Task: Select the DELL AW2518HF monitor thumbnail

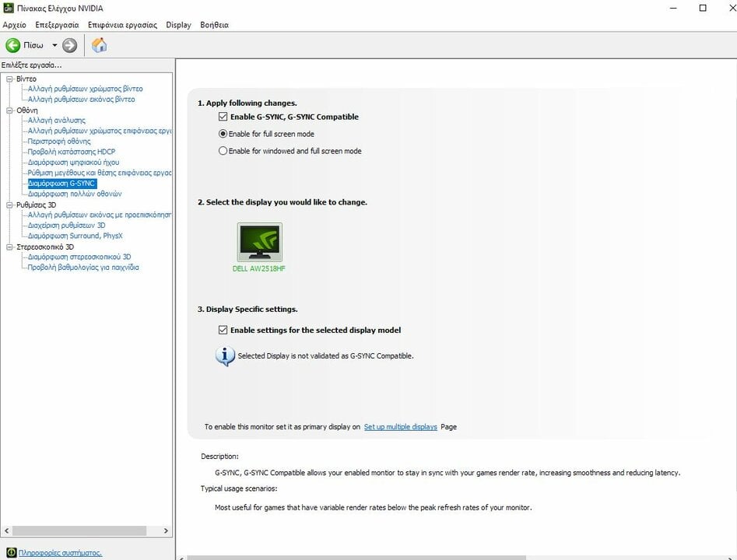Action: (x=259, y=243)
